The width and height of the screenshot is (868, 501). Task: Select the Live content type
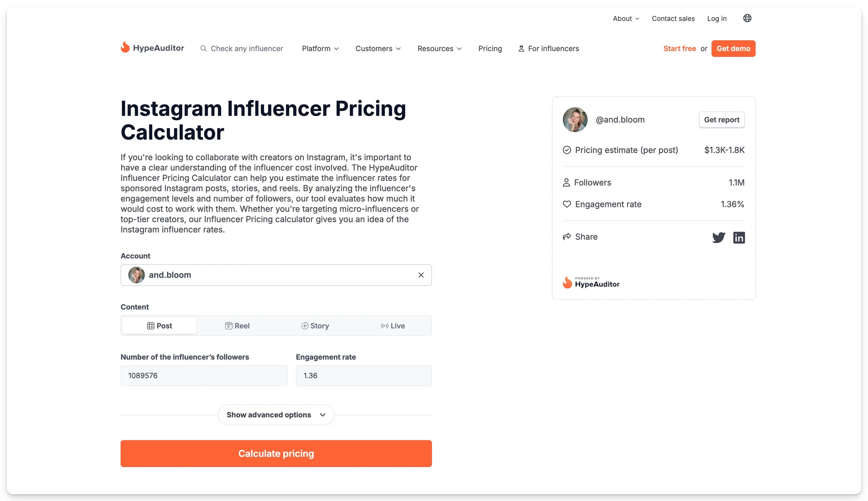click(393, 326)
